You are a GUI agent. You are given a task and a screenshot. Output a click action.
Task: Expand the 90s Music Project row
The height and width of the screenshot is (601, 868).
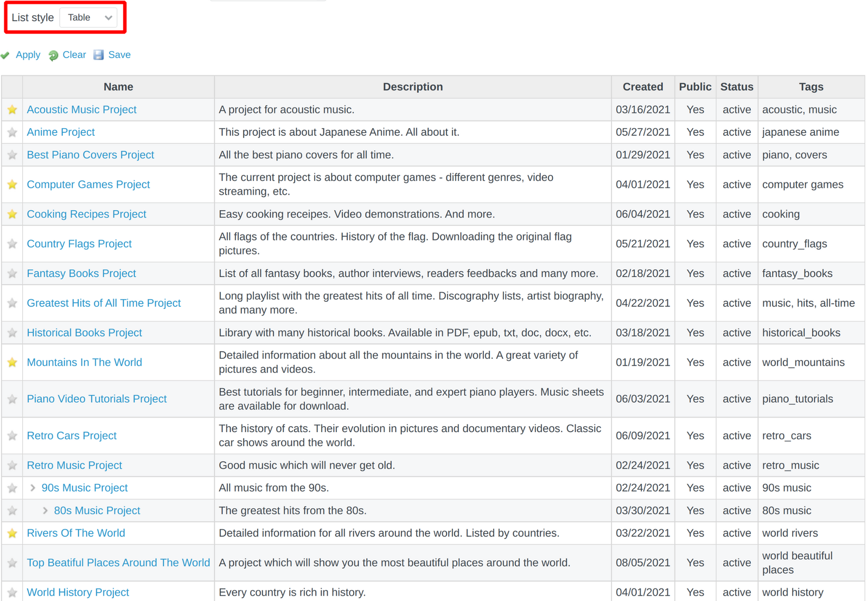click(33, 488)
